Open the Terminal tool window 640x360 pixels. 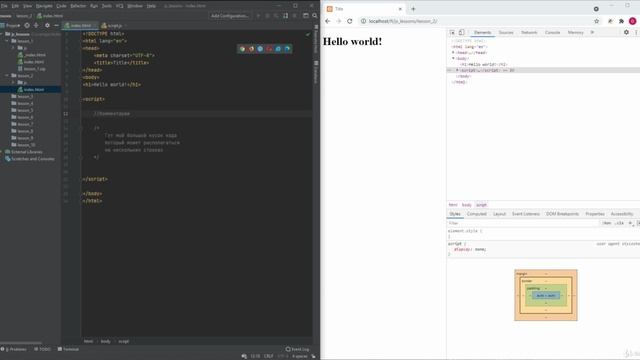click(x=68, y=349)
